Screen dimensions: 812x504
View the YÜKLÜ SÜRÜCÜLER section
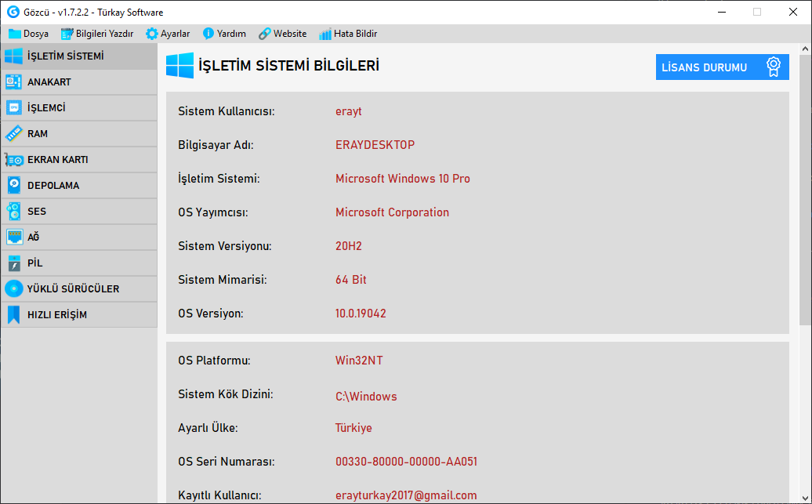(x=78, y=289)
